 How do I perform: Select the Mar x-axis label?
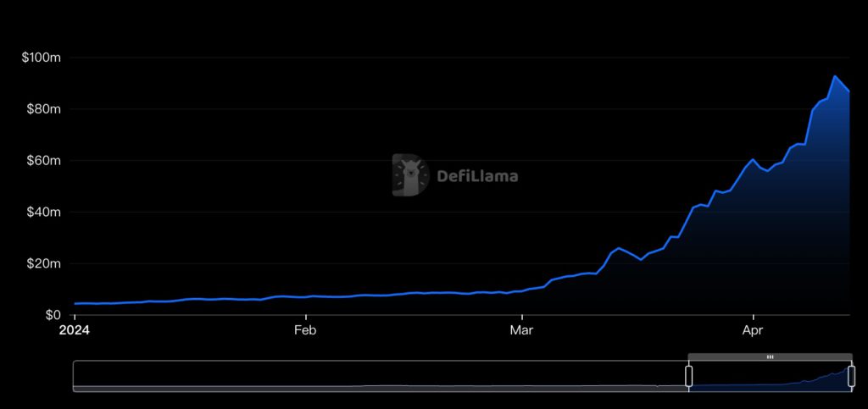tap(522, 330)
